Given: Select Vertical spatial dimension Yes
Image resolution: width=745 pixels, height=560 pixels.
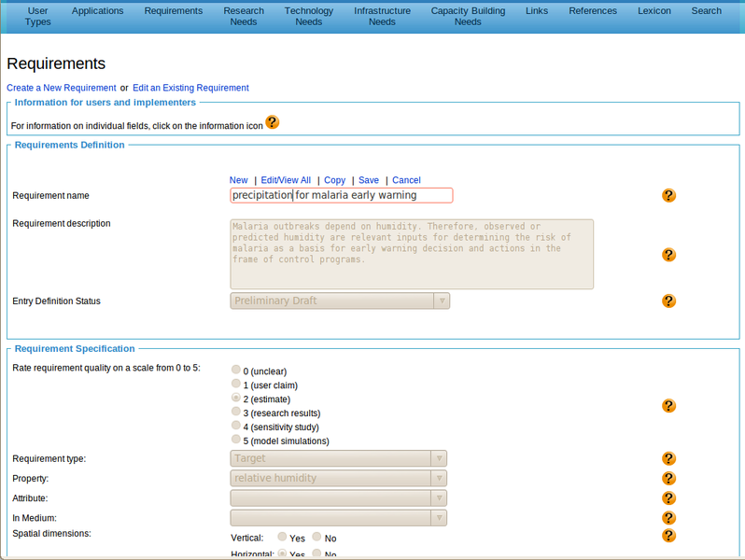Looking at the screenshot, I should (280, 537).
